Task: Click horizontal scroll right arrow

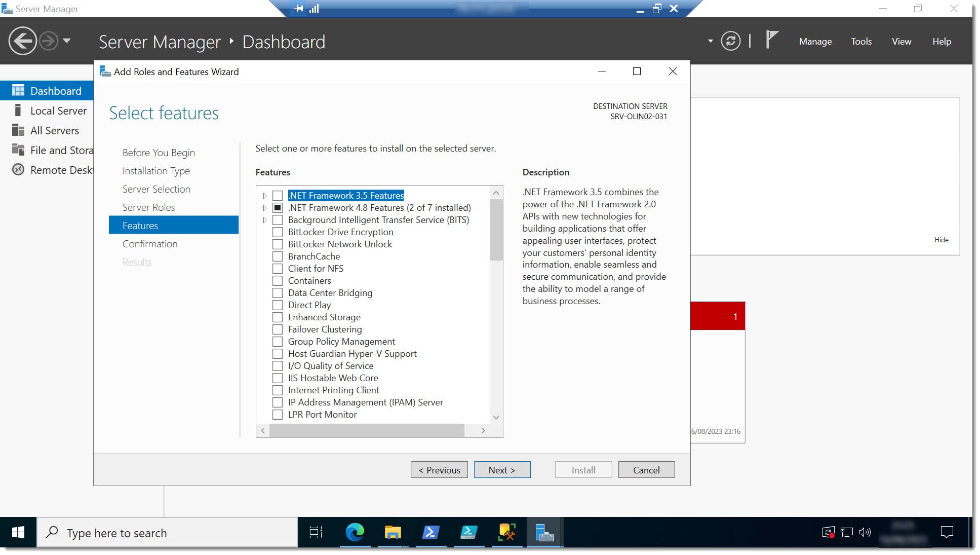Action: tap(483, 430)
